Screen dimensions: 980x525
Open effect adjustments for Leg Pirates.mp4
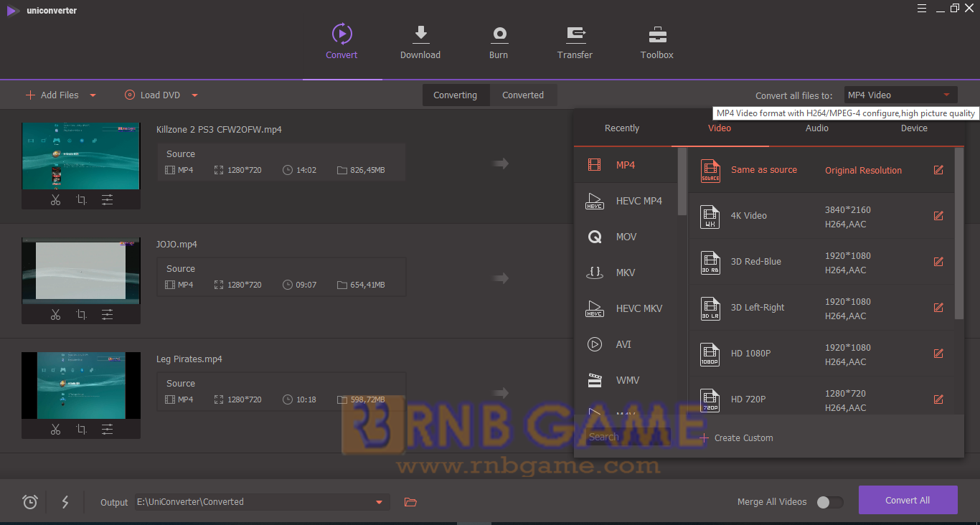[107, 429]
